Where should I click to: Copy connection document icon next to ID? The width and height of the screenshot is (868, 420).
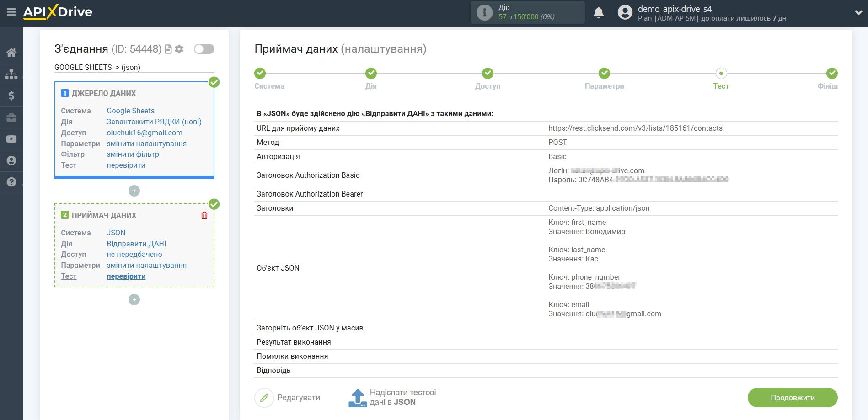point(168,49)
